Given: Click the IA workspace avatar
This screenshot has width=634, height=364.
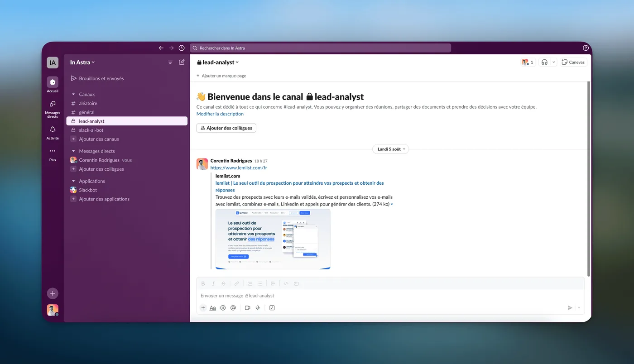Looking at the screenshot, I should click(x=53, y=62).
